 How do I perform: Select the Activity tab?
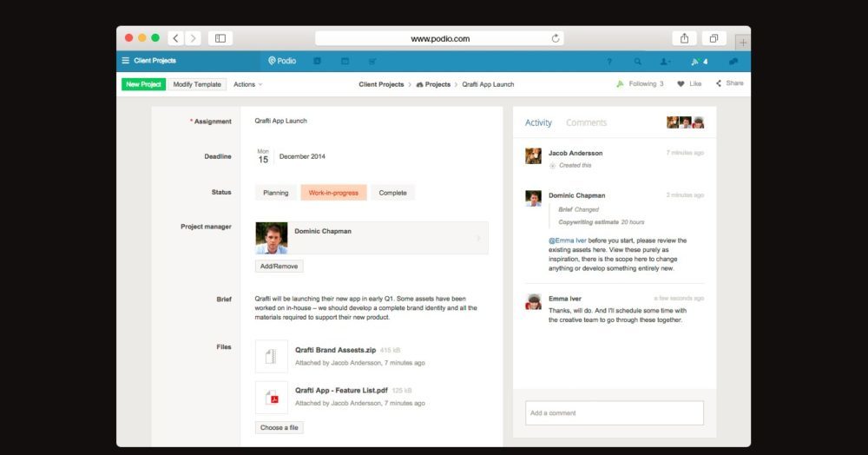click(538, 123)
